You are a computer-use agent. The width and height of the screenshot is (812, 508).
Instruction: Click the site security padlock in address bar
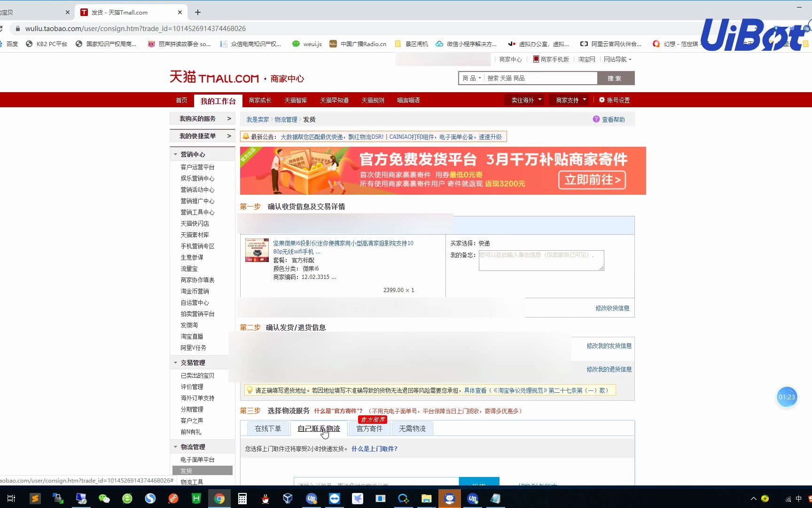point(17,29)
